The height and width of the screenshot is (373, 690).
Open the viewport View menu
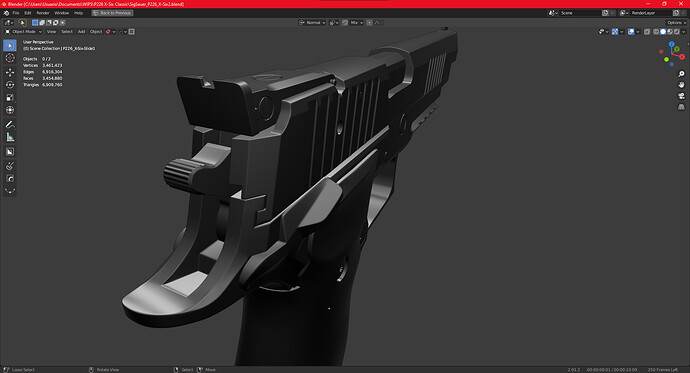click(51, 32)
